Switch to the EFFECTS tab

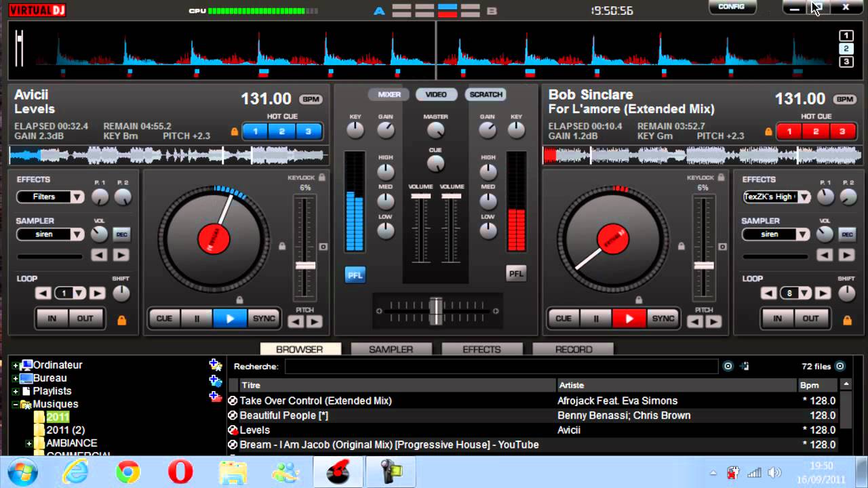pyautogui.click(x=481, y=349)
